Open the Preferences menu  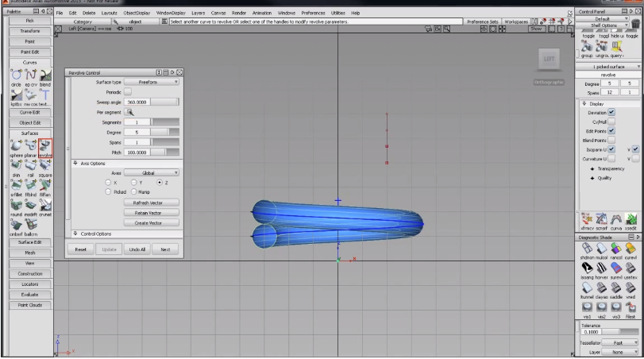(313, 13)
